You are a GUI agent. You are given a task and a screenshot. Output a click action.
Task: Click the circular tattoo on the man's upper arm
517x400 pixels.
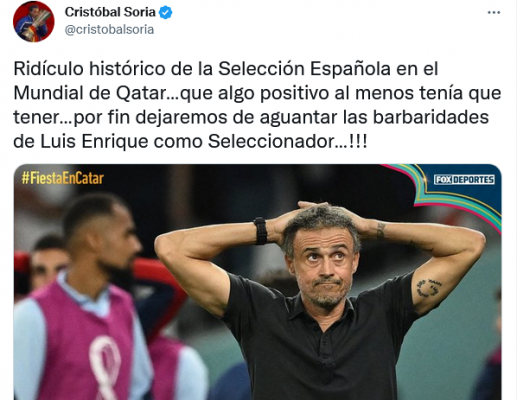pyautogui.click(x=429, y=288)
